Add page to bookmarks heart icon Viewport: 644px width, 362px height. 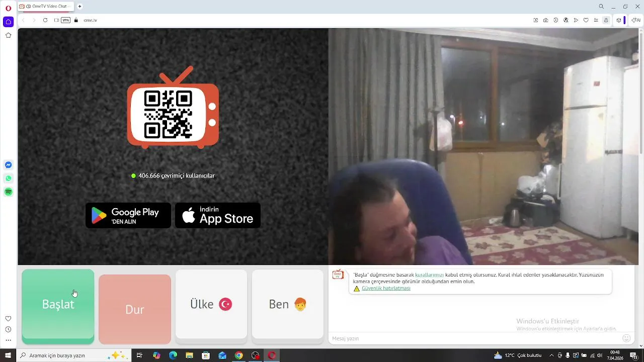pyautogui.click(x=586, y=20)
